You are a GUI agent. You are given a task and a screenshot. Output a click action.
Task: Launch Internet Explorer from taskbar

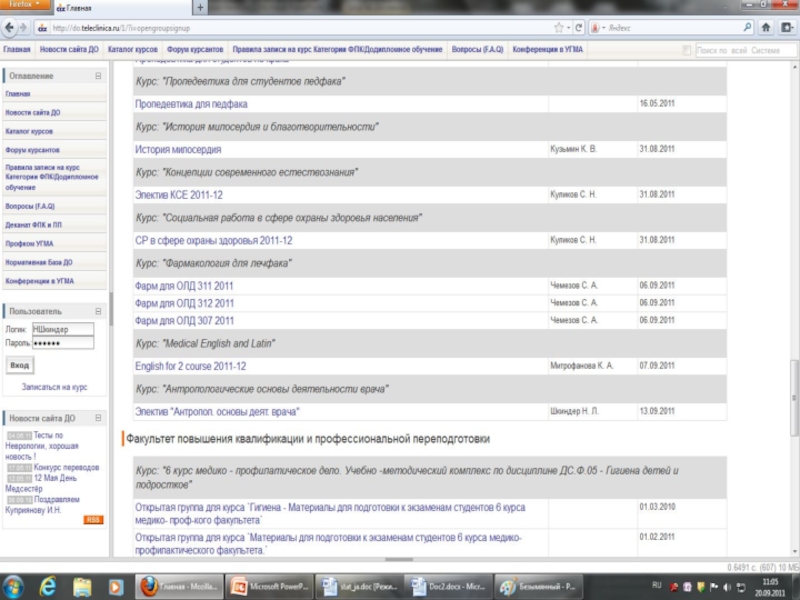pos(47,587)
